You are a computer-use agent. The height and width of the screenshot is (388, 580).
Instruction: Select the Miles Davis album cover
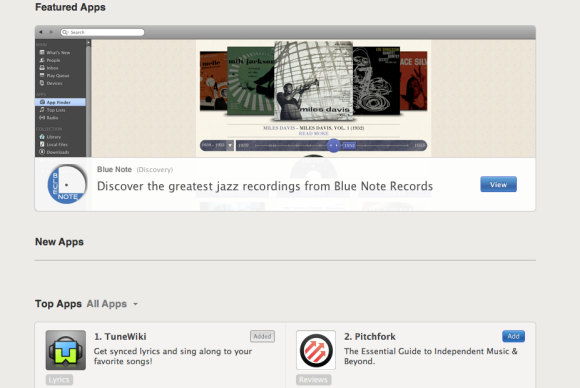point(313,81)
